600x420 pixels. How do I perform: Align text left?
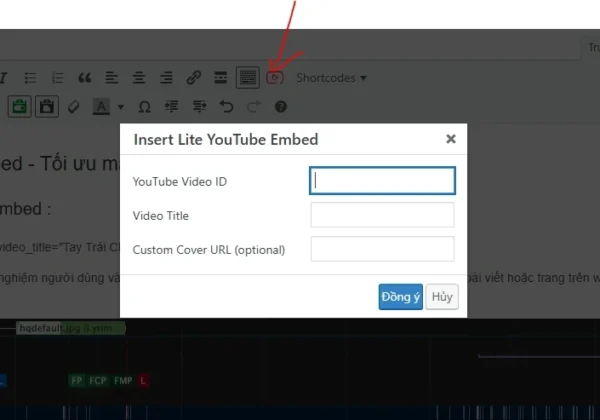112,78
